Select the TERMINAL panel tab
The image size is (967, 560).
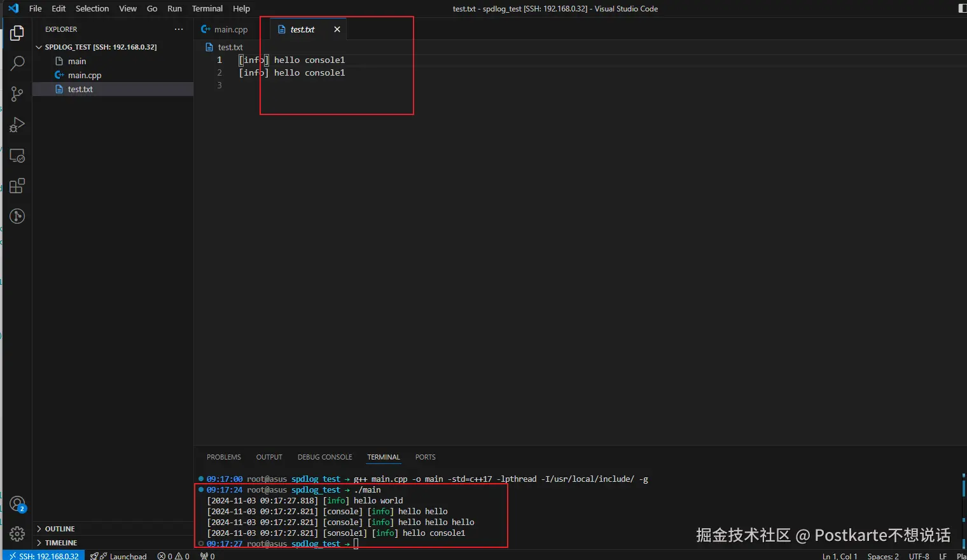(x=384, y=457)
